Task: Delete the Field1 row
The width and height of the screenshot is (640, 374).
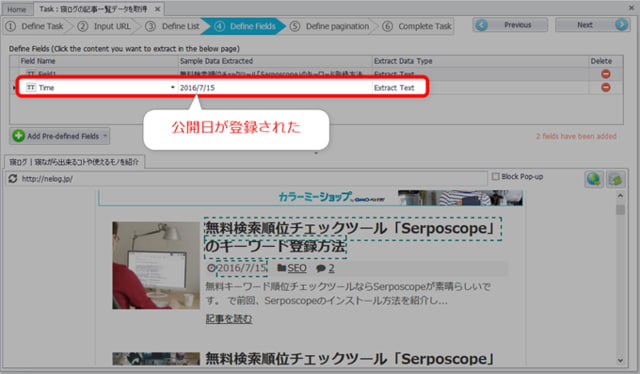Action: [x=606, y=74]
